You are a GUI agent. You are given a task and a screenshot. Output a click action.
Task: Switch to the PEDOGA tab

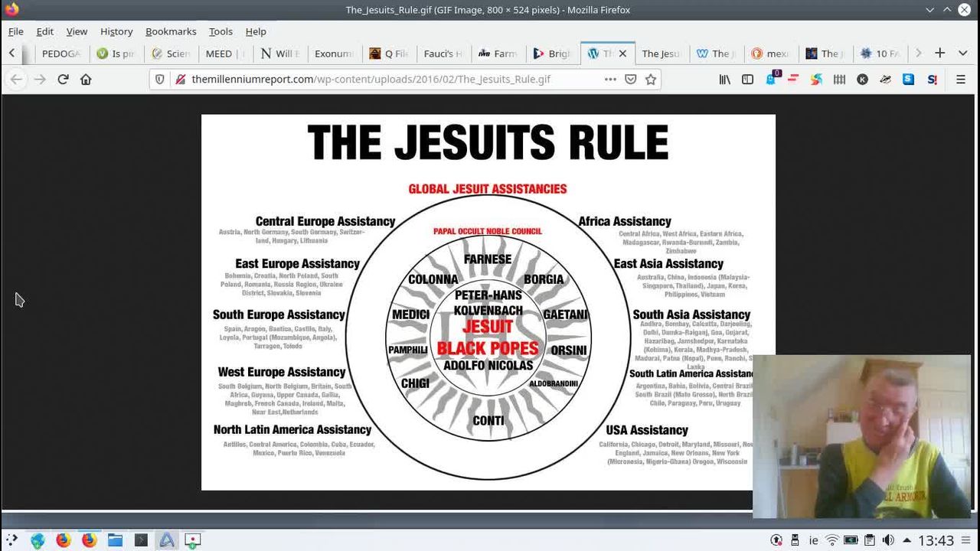point(60,54)
